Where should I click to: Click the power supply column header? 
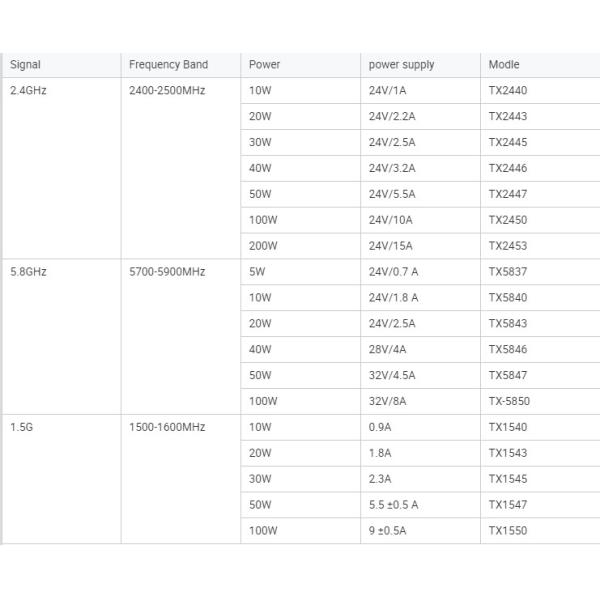(x=401, y=65)
